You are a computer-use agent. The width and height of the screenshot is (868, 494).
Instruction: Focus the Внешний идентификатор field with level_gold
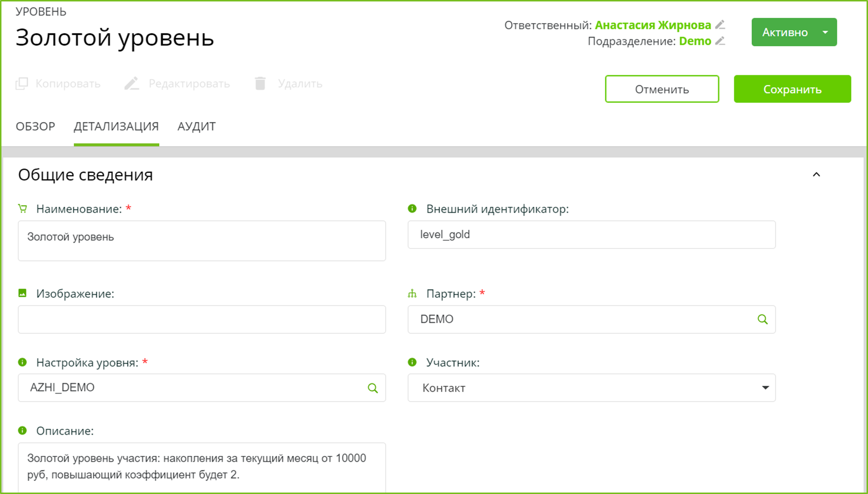[x=591, y=235]
